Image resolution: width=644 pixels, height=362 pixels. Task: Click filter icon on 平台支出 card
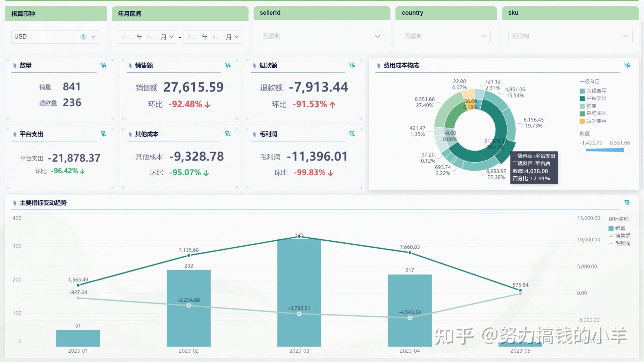[x=104, y=134]
